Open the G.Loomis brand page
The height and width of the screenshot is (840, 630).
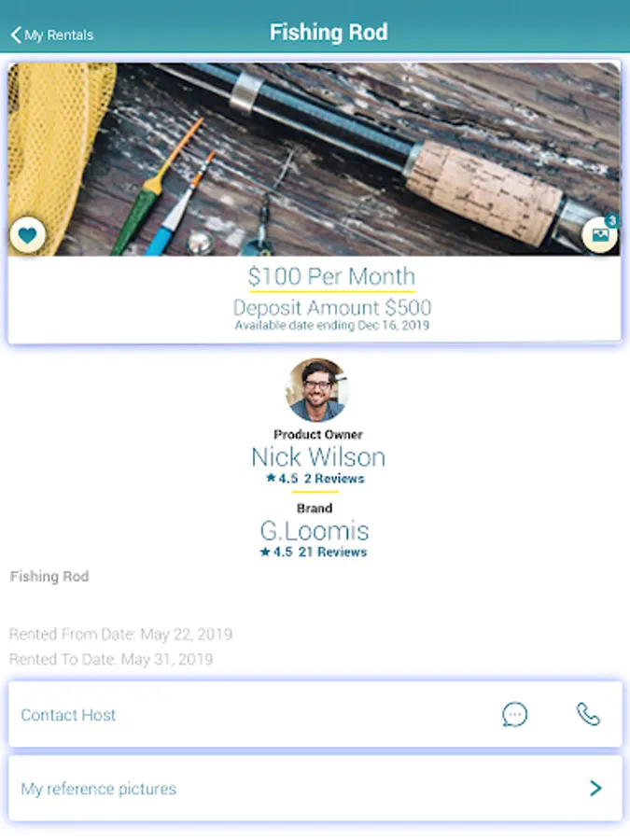tap(315, 531)
